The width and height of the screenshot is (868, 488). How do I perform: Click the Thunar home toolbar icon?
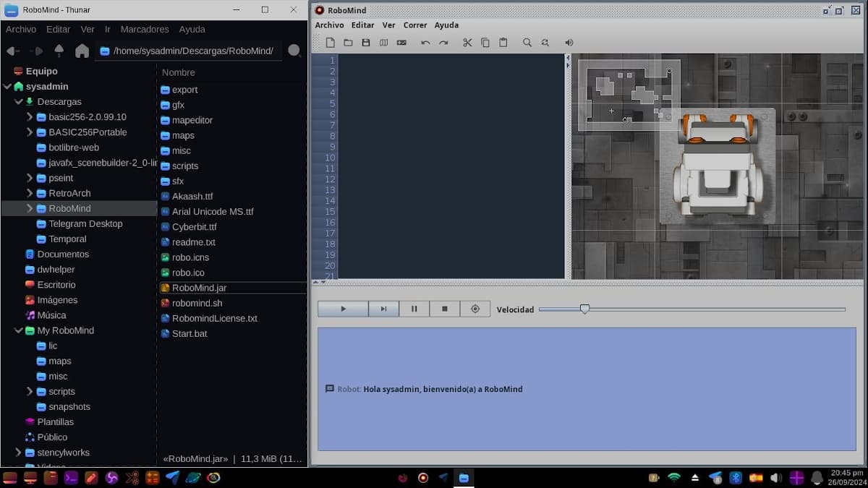pyautogui.click(x=82, y=51)
